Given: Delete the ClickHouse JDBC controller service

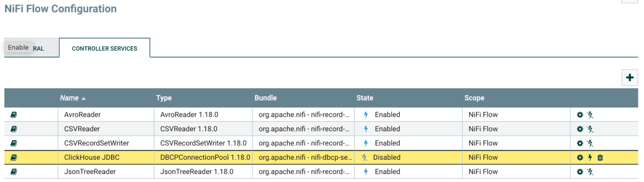Looking at the screenshot, I should click(600, 158).
